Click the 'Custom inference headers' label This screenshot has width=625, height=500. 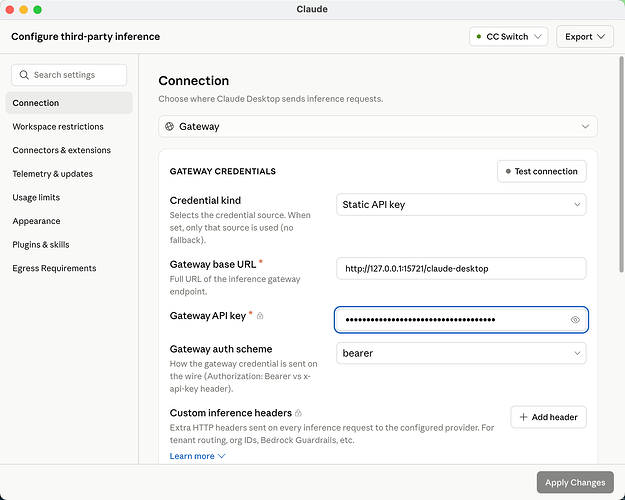(231, 413)
